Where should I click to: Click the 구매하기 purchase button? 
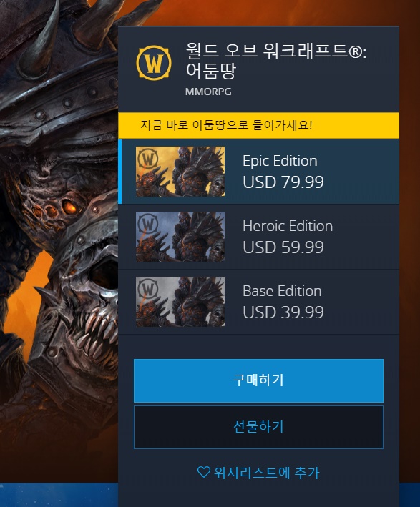point(258,380)
